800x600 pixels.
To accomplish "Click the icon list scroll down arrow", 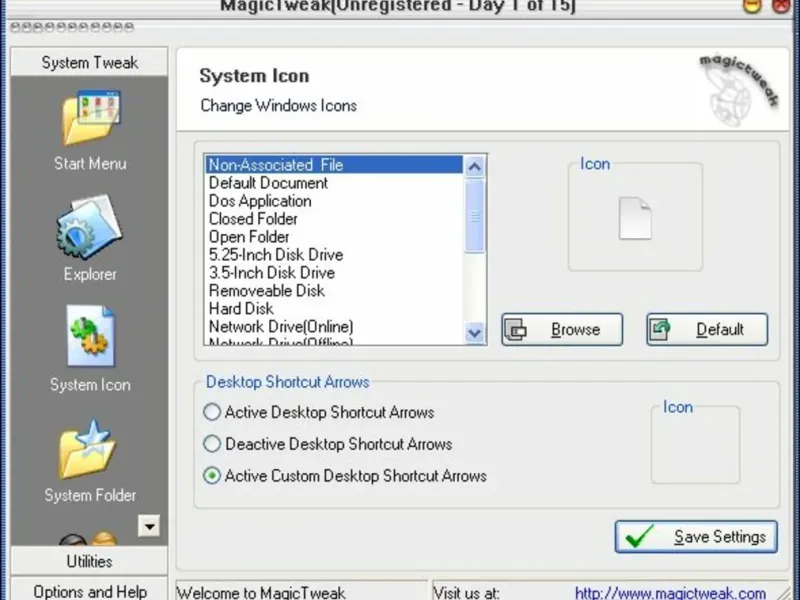I will [x=474, y=333].
